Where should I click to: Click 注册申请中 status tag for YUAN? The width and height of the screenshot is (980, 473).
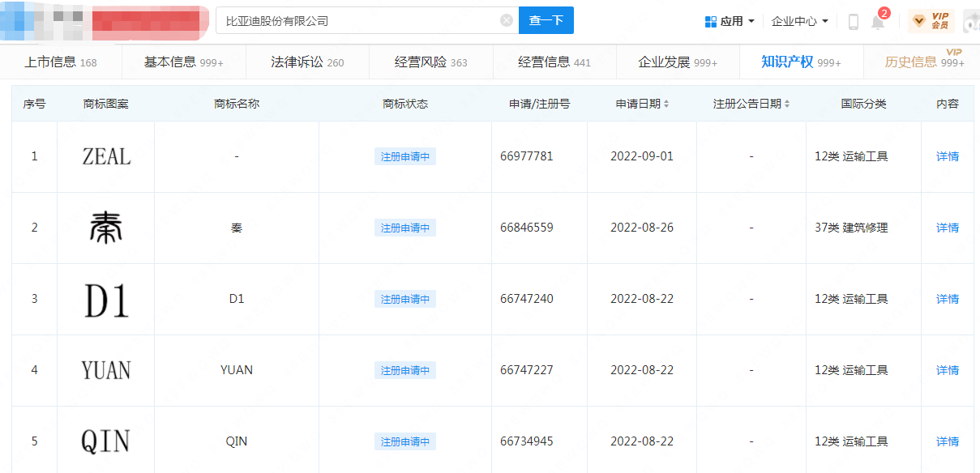(x=405, y=370)
